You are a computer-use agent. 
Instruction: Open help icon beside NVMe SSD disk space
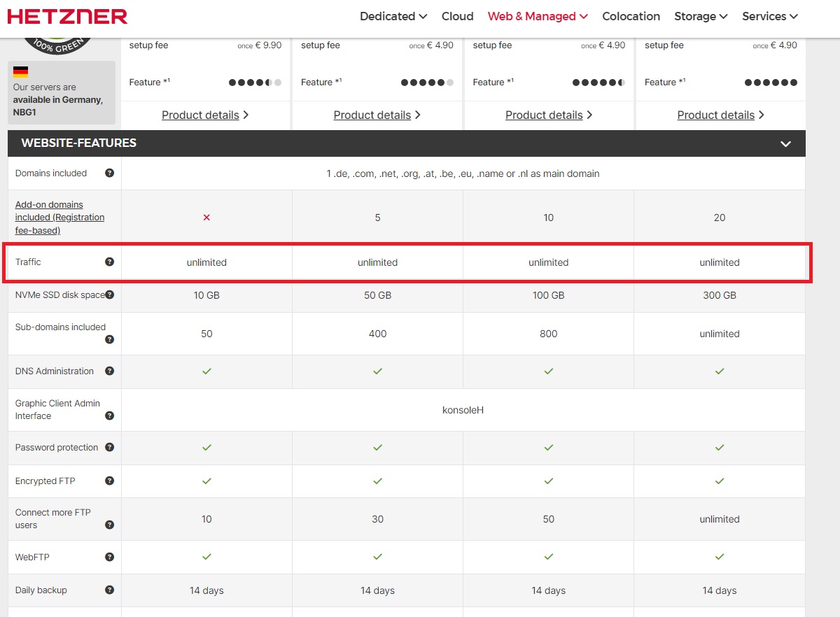tap(109, 295)
